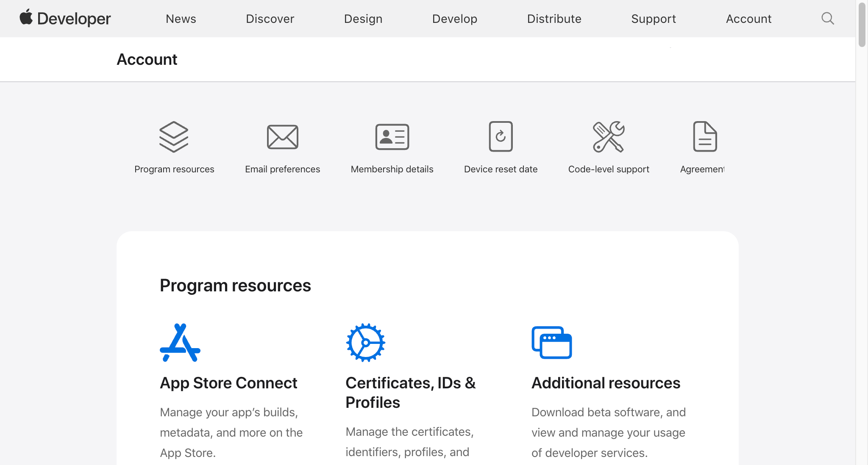This screenshot has height=465, width=868.
Task: Click the Additional resources windows icon
Action: (x=552, y=343)
